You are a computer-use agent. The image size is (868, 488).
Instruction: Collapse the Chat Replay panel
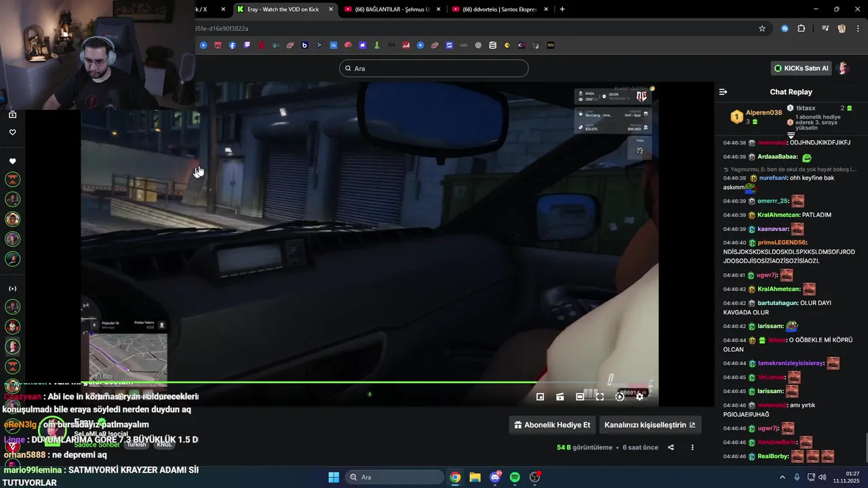point(723,91)
